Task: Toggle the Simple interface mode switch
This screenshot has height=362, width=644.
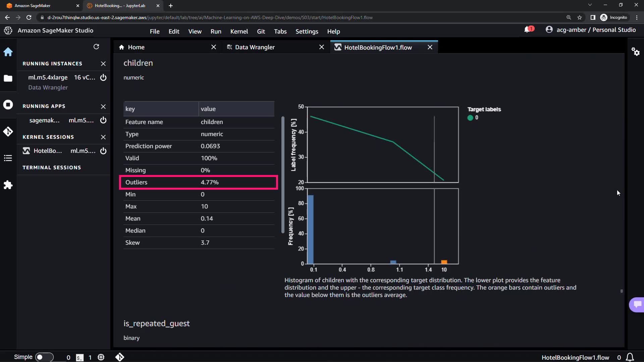Action: click(44, 357)
